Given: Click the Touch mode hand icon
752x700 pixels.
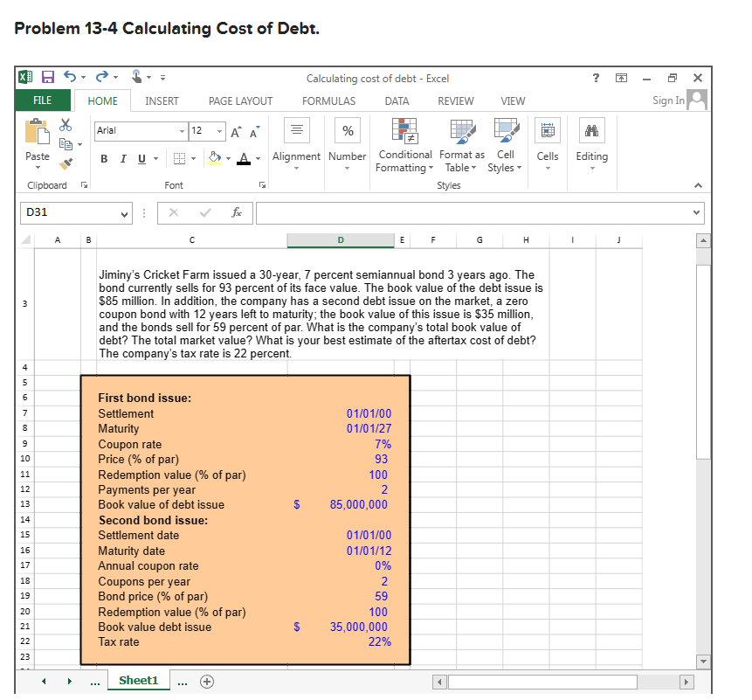Looking at the screenshot, I should pos(137,77).
